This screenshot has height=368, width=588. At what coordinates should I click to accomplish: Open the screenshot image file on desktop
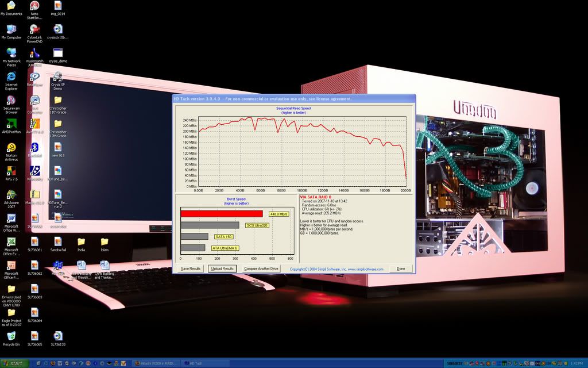[58, 221]
